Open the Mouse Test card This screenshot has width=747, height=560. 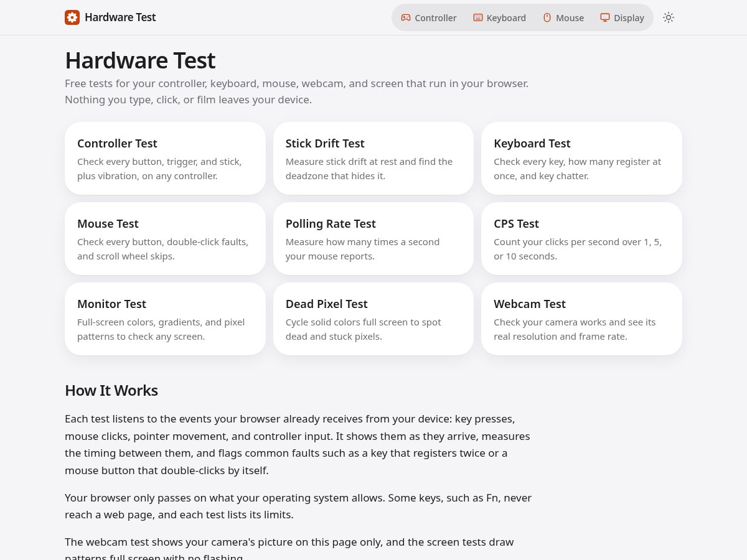[x=165, y=238]
